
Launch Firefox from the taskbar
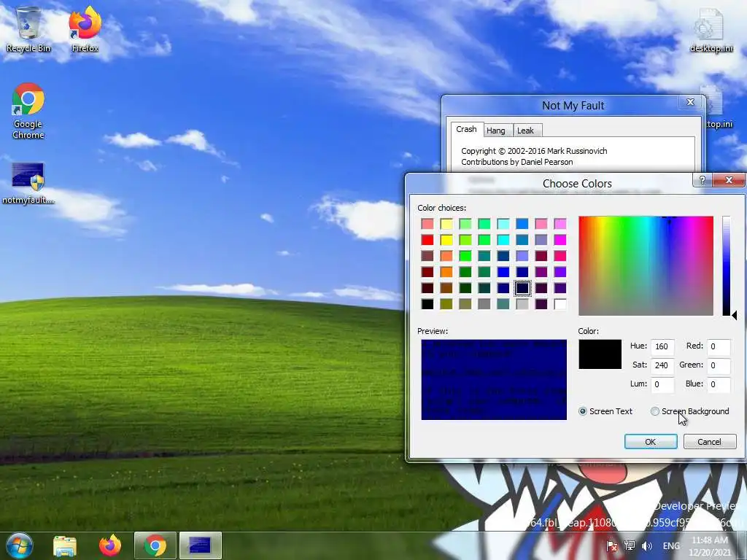(110, 545)
